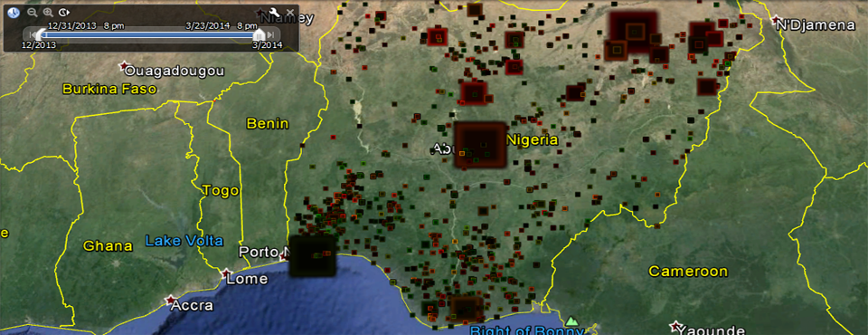
Task: Click the 3/23/2014 8 pm end date label
Action: pyautogui.click(x=222, y=26)
